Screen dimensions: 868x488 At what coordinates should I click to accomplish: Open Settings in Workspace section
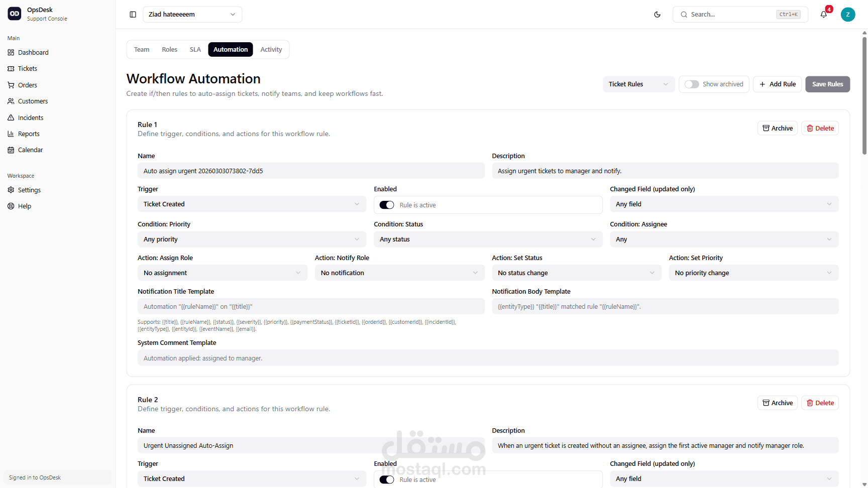29,190
